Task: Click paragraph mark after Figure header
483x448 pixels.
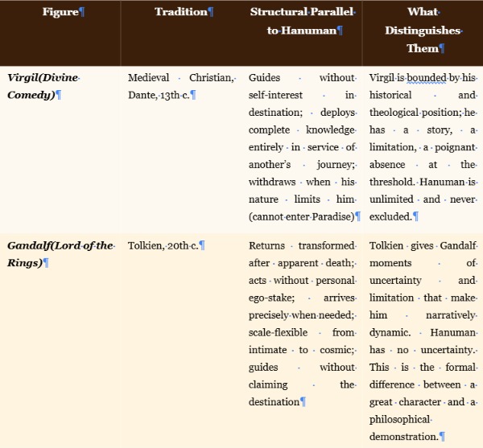Action: pyautogui.click(x=81, y=12)
